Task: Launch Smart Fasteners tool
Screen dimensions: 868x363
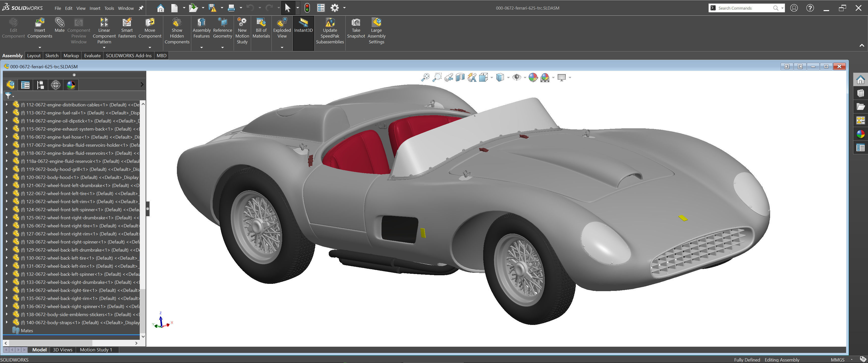Action: tap(127, 28)
